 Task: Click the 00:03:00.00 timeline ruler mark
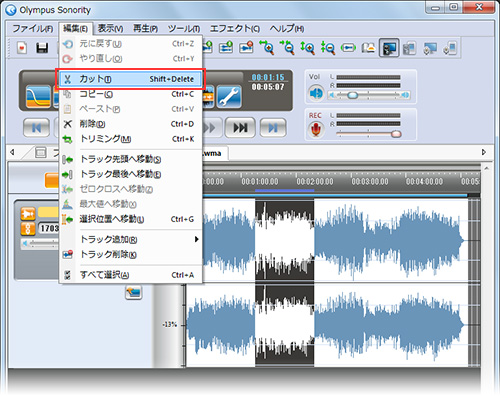coord(370,182)
